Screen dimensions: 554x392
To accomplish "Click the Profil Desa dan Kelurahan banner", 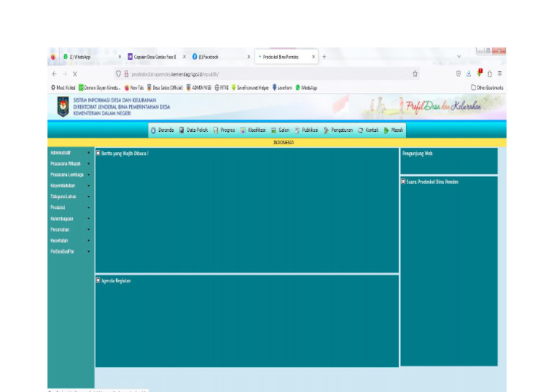I will point(443,106).
